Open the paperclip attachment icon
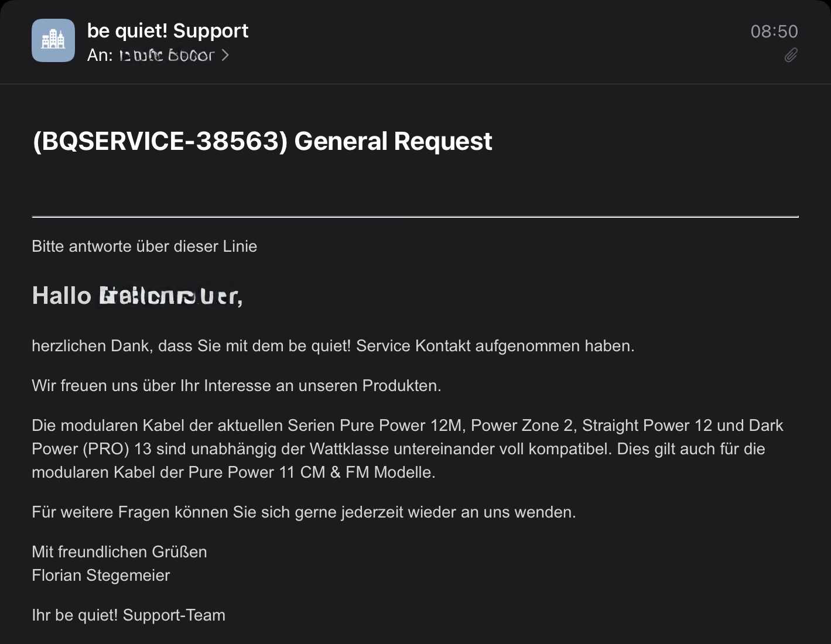Viewport: 831px width, 644px height. coord(791,55)
